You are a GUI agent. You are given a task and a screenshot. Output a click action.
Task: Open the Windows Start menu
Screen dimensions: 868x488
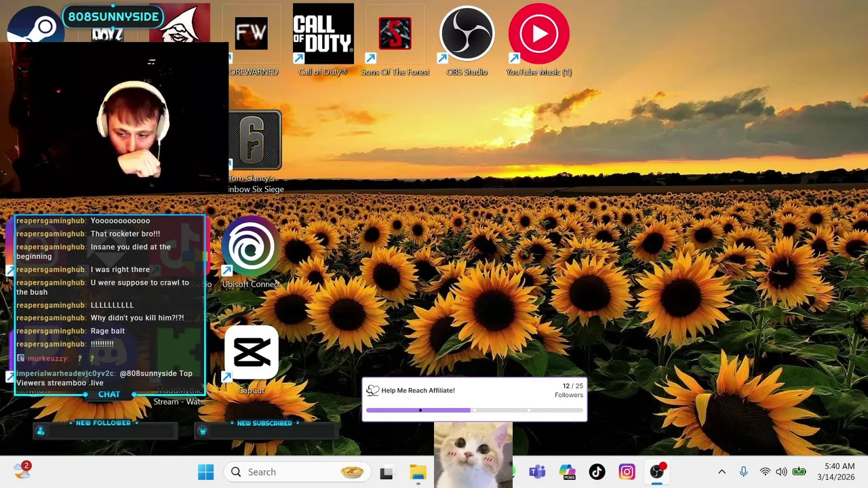pyautogui.click(x=205, y=472)
